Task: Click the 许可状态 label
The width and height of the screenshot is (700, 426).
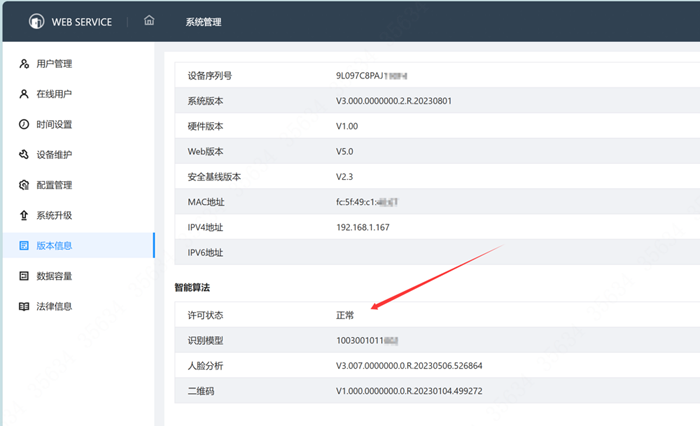Action: (x=205, y=315)
